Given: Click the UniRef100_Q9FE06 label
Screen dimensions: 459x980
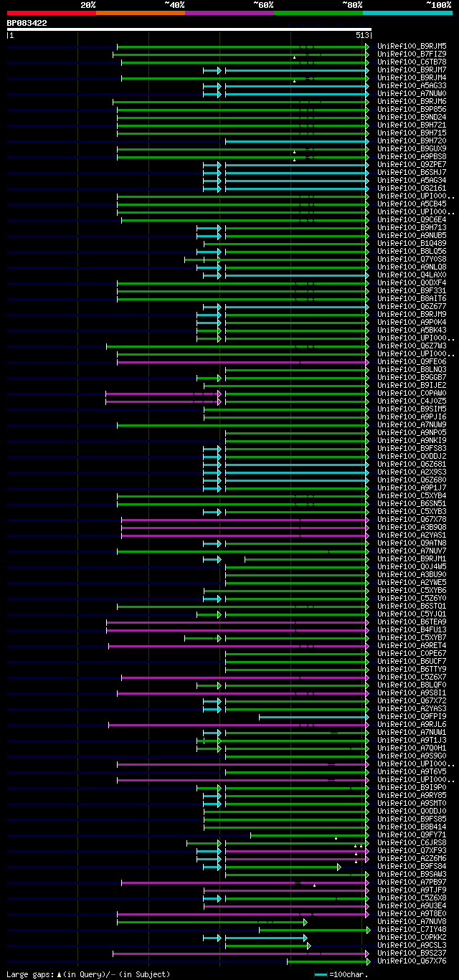Looking at the screenshot, I should tap(412, 361).
